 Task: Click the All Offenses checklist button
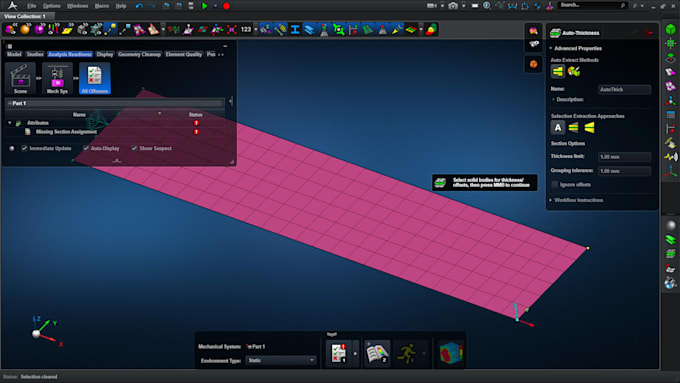pyautogui.click(x=95, y=79)
